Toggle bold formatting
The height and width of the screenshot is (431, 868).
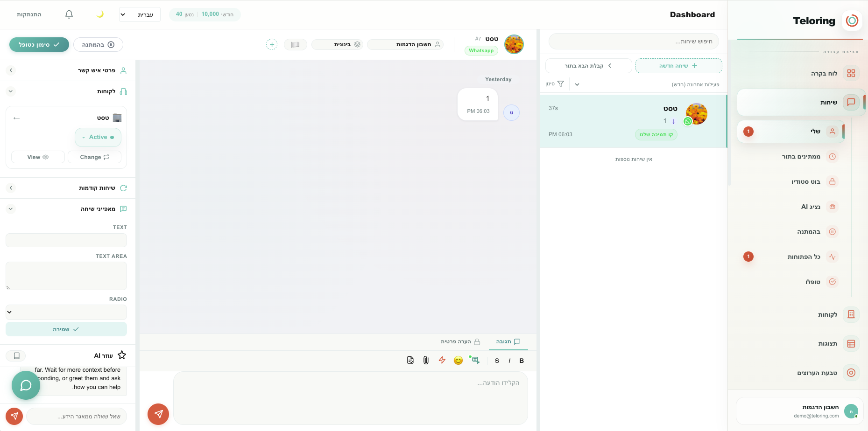[522, 361]
